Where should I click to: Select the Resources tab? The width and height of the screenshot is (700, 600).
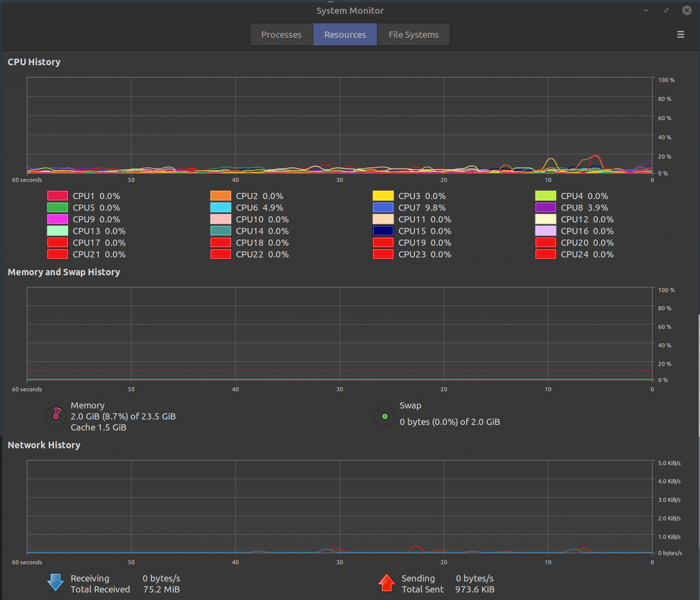pyautogui.click(x=345, y=35)
